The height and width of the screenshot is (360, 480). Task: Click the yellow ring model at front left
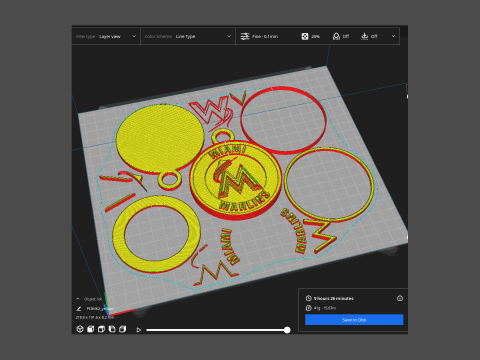157,233
